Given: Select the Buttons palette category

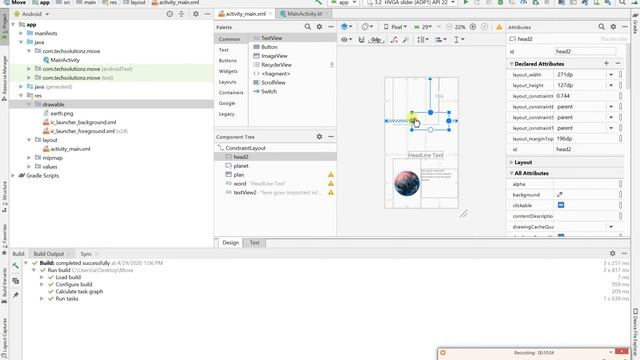Looking at the screenshot, I should coord(227,60).
